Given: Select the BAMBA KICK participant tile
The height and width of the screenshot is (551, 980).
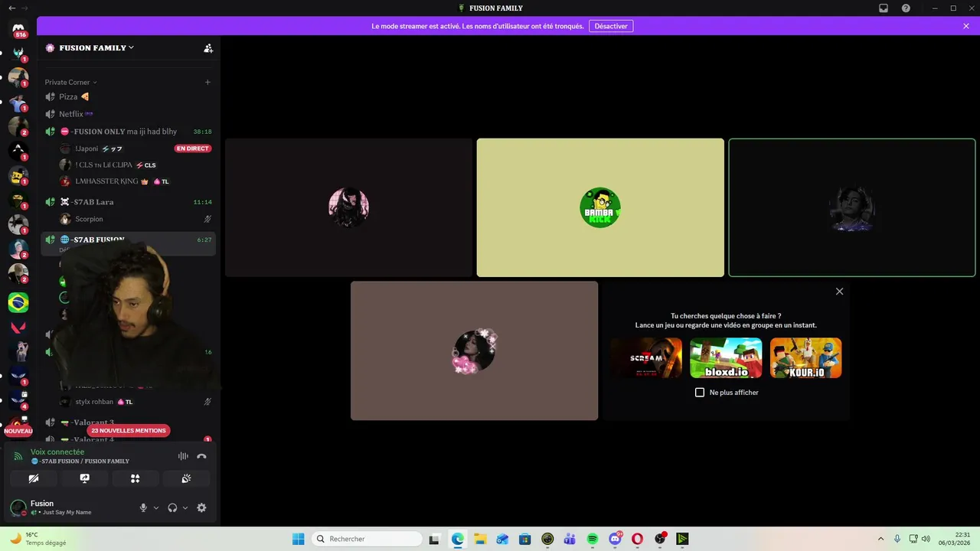Looking at the screenshot, I should (x=600, y=207).
